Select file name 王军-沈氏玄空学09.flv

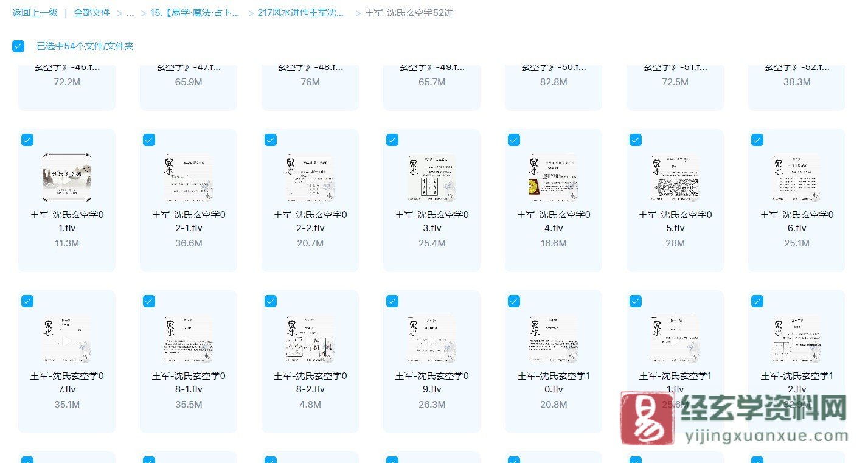tap(432, 382)
